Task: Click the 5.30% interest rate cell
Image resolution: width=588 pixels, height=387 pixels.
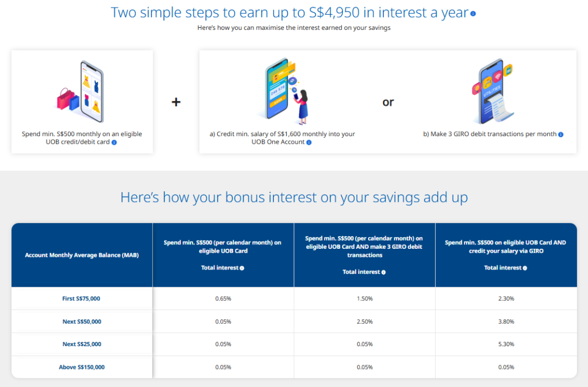Action: click(x=506, y=344)
